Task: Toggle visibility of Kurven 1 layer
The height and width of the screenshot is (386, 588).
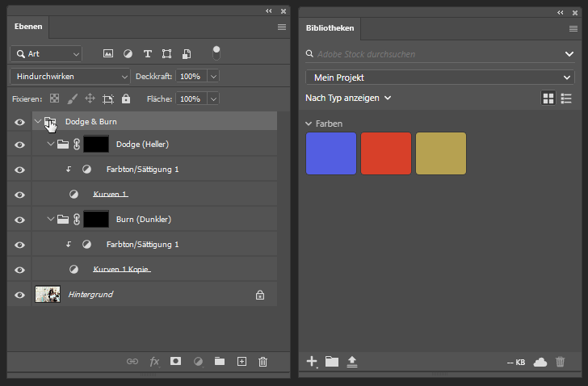Action: point(19,195)
